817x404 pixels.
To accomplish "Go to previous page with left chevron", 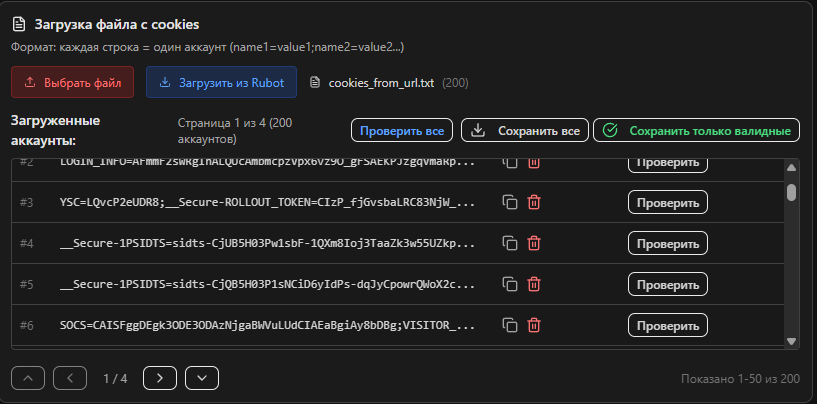I will pyautogui.click(x=69, y=378).
